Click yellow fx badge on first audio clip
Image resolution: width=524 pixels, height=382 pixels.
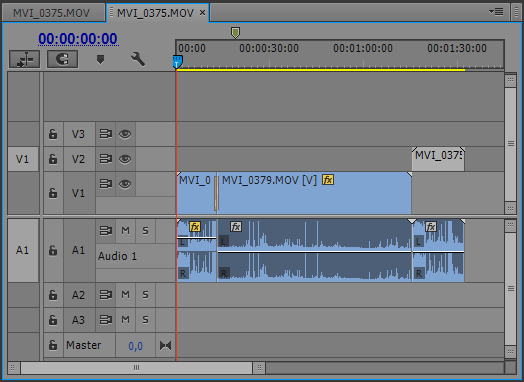tap(195, 227)
